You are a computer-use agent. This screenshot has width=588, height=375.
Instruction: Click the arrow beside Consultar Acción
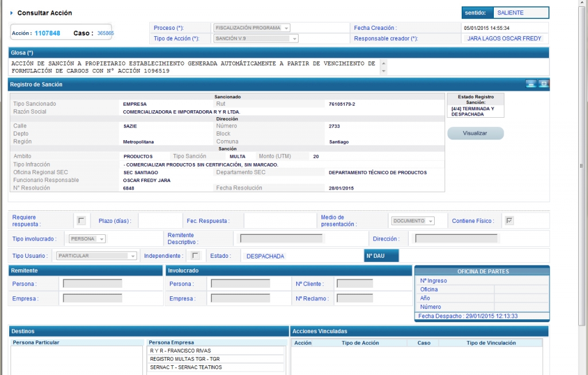tap(11, 13)
